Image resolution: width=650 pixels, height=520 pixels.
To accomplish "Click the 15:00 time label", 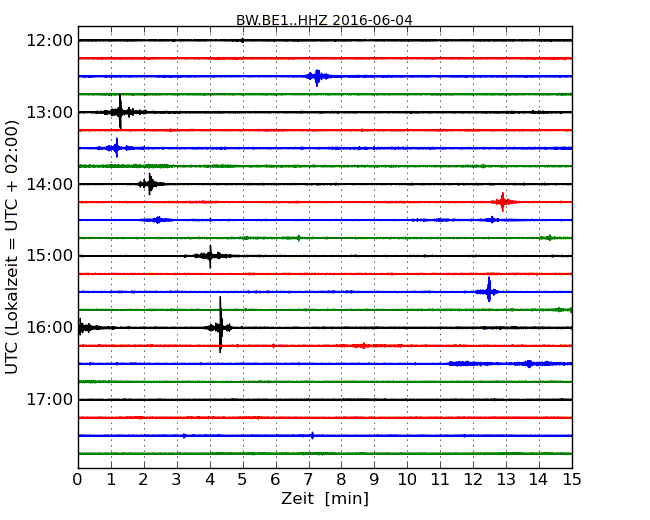I will (50, 256).
